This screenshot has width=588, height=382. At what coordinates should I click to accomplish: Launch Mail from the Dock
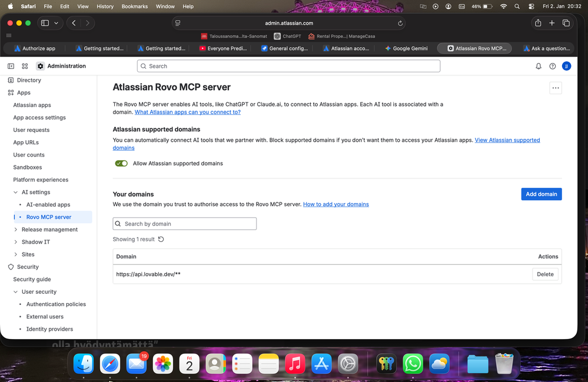point(137,364)
